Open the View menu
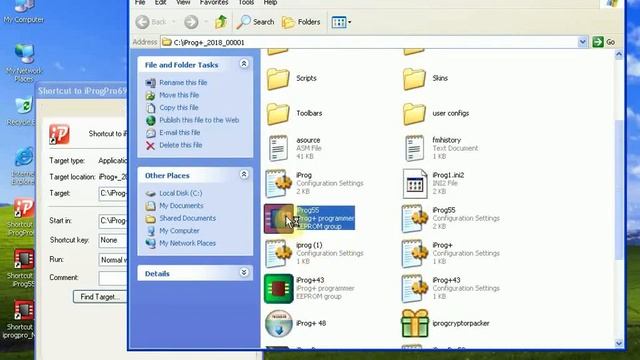 183,3
